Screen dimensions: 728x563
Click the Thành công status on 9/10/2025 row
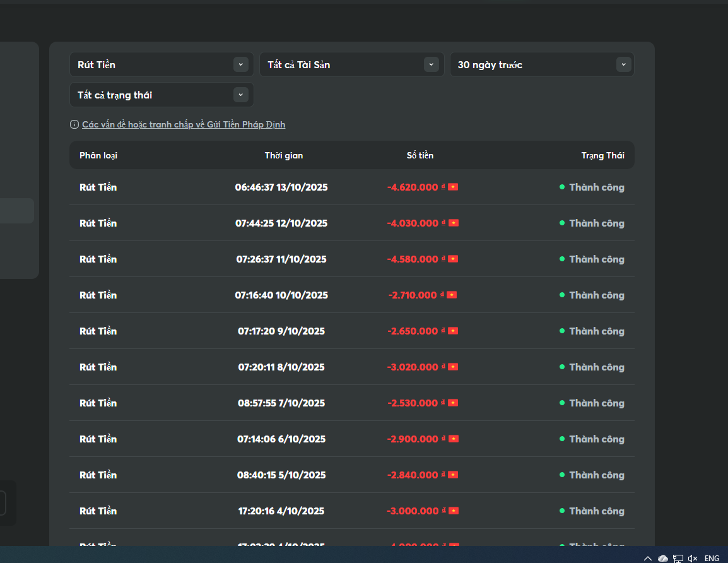point(596,331)
